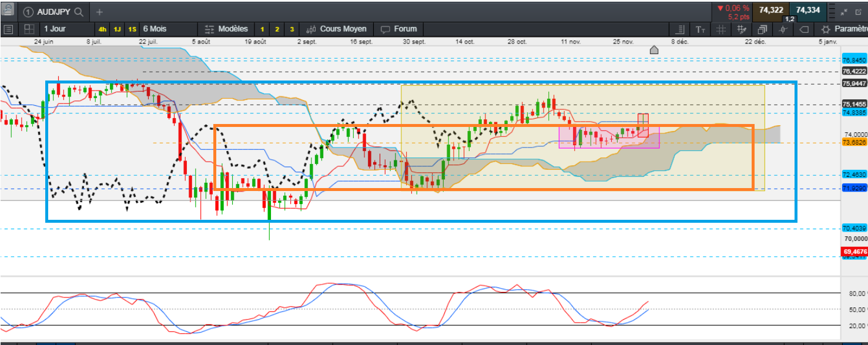Open the stacked windows compare icon
Image resolution: width=868 pixels, height=345 pixels.
[763, 29]
